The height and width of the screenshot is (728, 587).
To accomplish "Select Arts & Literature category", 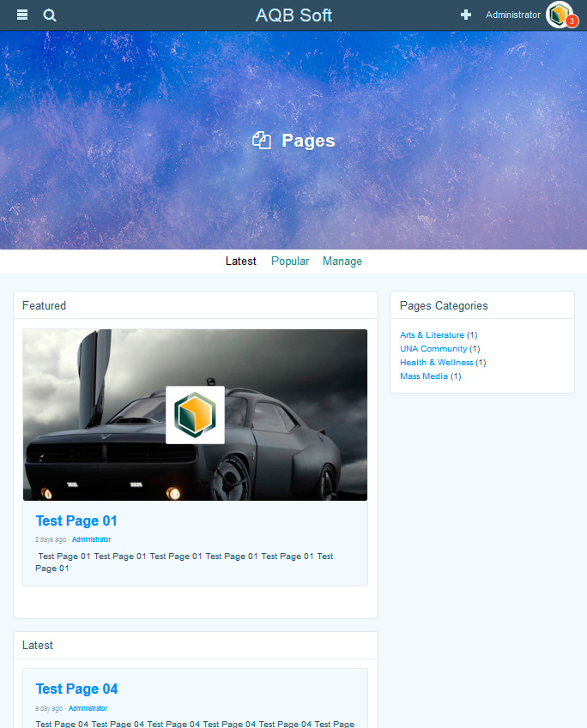I will pos(432,335).
